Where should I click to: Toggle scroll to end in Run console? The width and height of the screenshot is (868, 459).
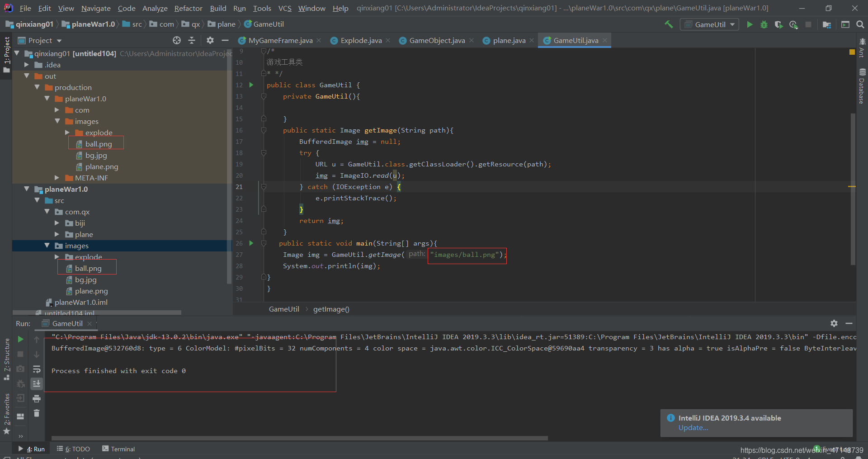click(x=37, y=383)
